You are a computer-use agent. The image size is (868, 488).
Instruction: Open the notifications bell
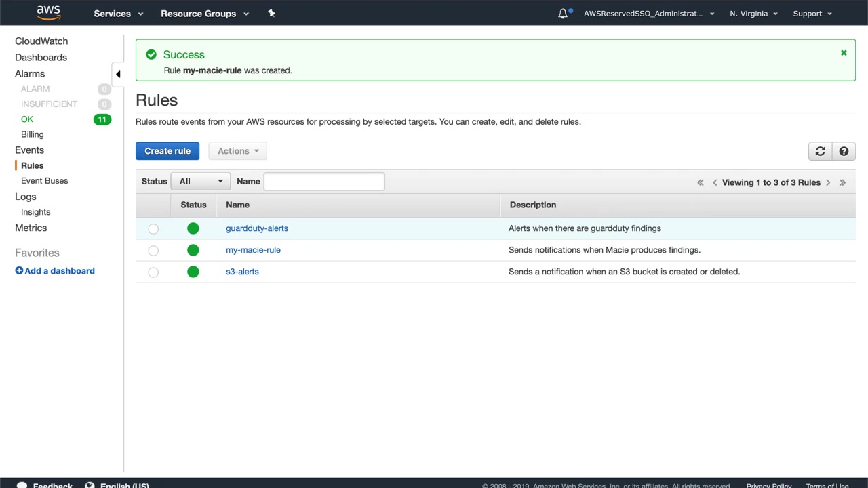coord(563,14)
